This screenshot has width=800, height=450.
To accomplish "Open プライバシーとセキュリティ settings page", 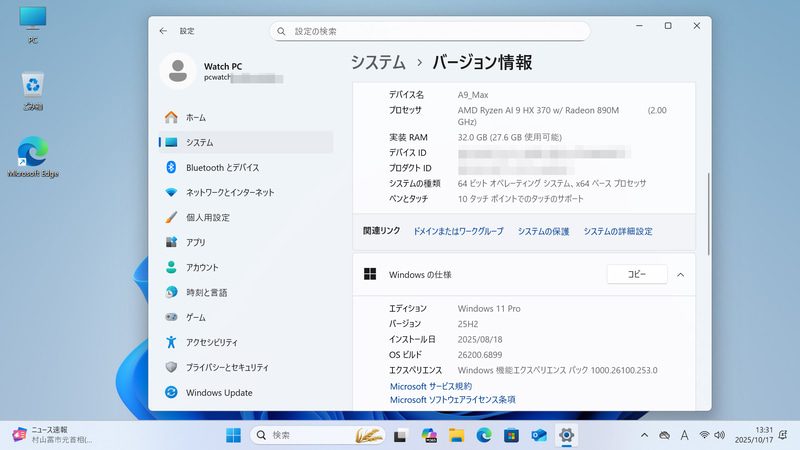I will [246, 367].
